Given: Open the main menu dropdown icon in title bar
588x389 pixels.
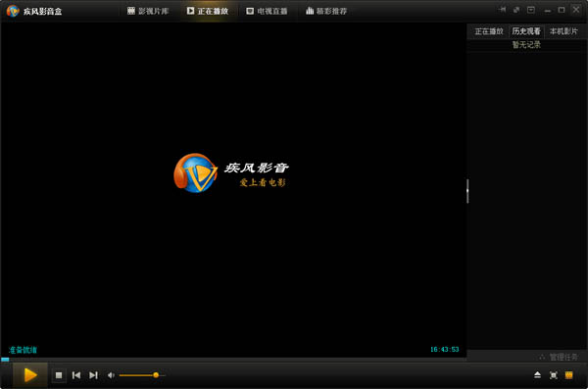Looking at the screenshot, I should [x=531, y=10].
